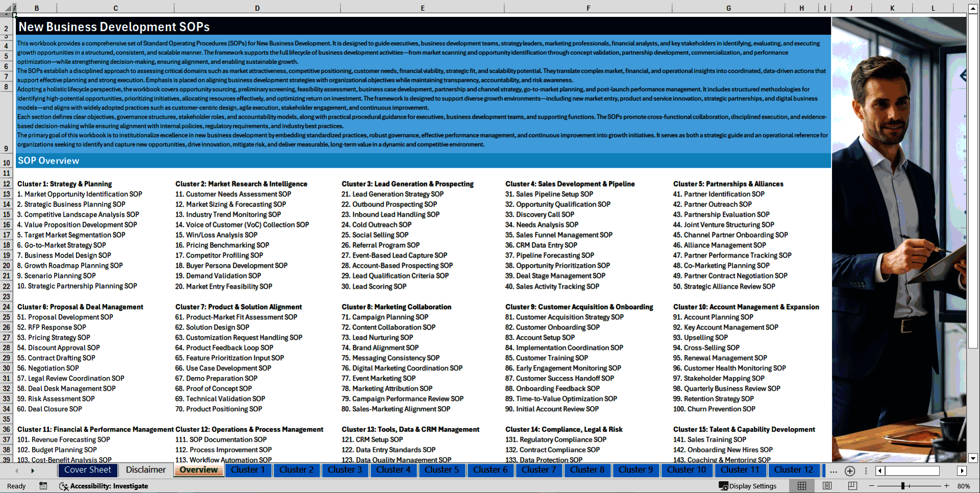Click the next-sheet navigation arrow
980x493 pixels.
[x=34, y=470]
